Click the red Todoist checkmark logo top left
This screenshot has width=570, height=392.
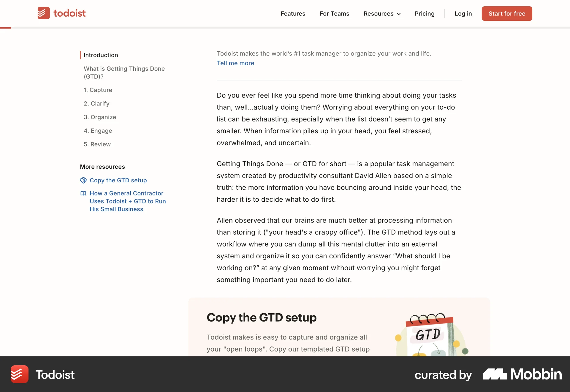click(43, 13)
